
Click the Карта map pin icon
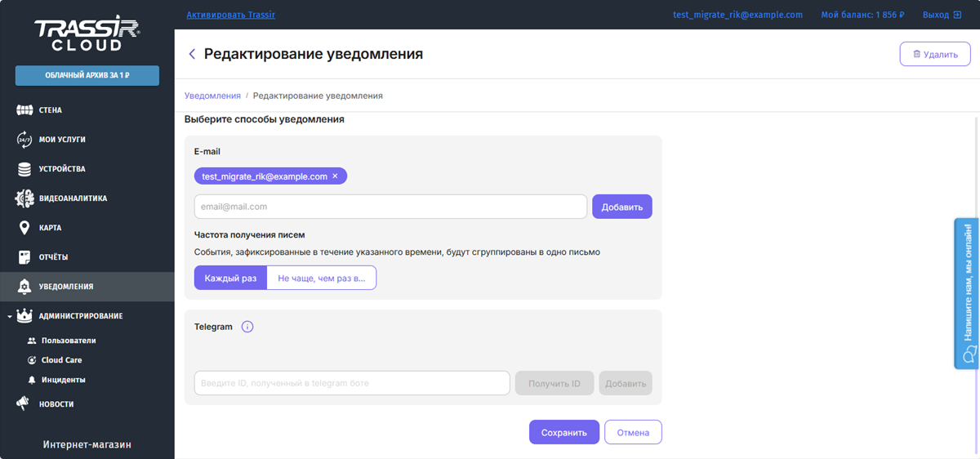(24, 228)
